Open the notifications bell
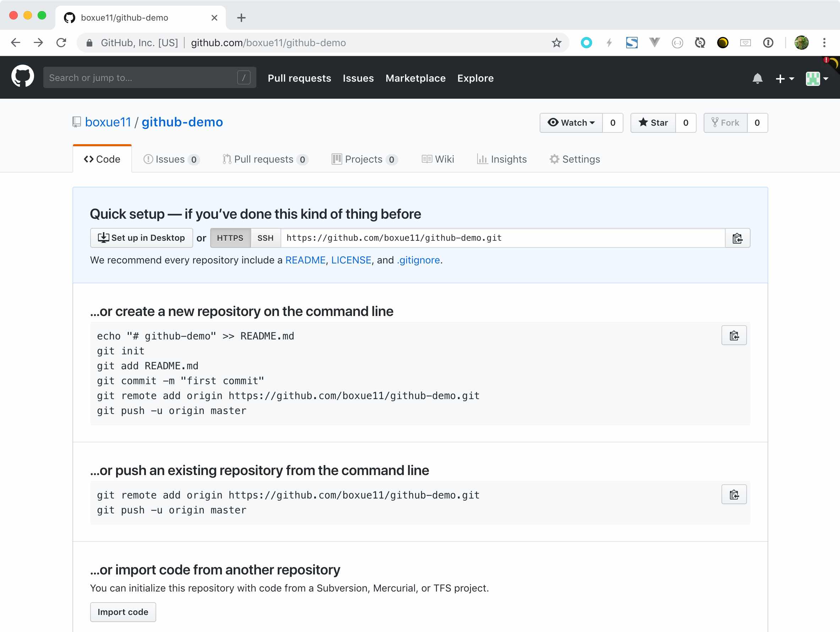The width and height of the screenshot is (840, 632). [757, 78]
